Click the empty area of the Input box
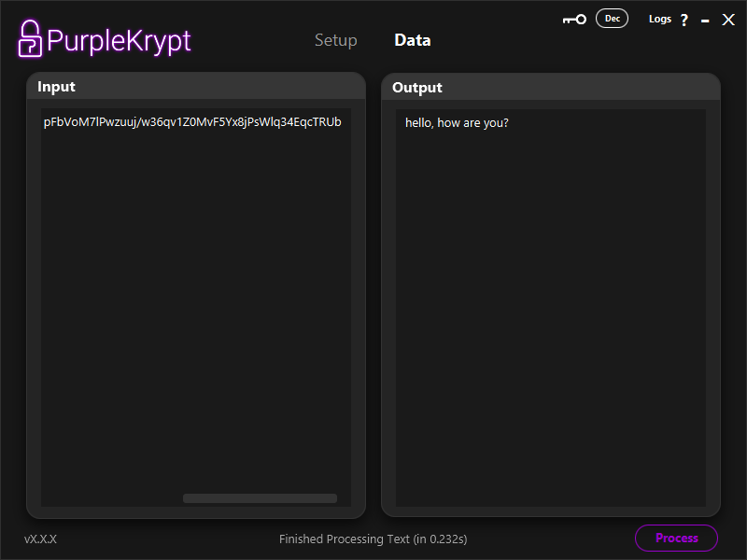This screenshot has width=747, height=560. pos(196,308)
